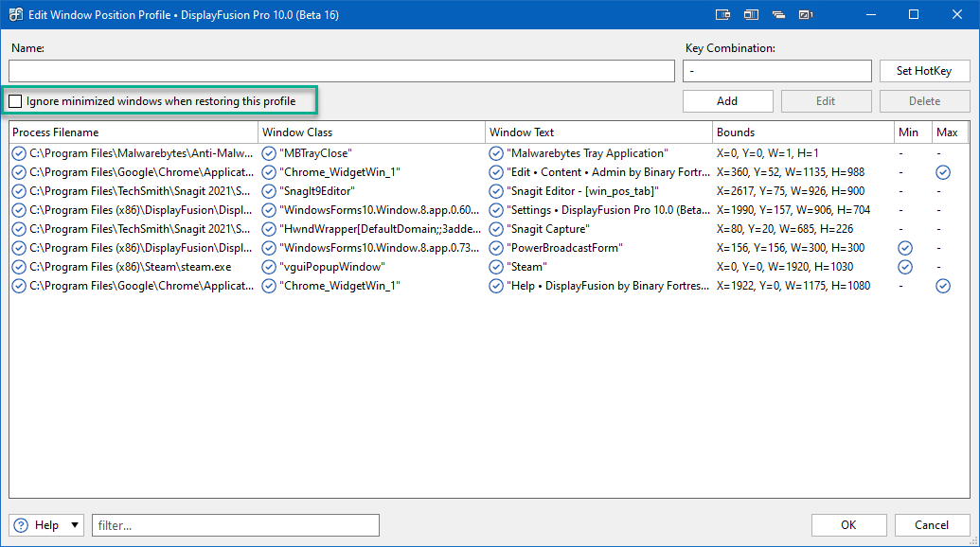
Task: Click the stacked windows icon in title bar
Action: (x=778, y=14)
